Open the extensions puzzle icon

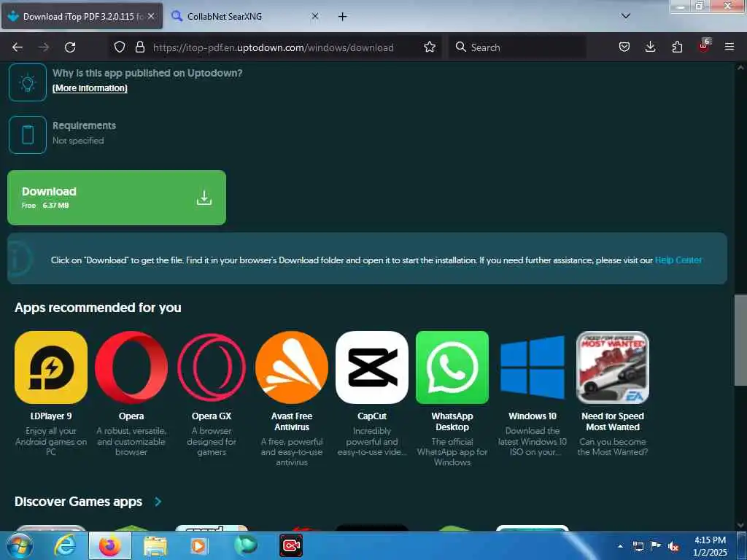point(677,47)
